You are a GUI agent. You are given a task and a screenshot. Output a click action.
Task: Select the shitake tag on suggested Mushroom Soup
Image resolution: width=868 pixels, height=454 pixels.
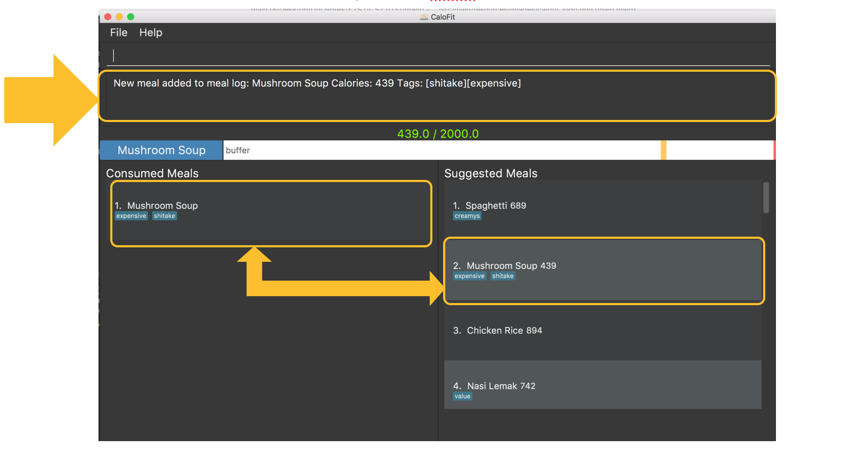point(502,276)
